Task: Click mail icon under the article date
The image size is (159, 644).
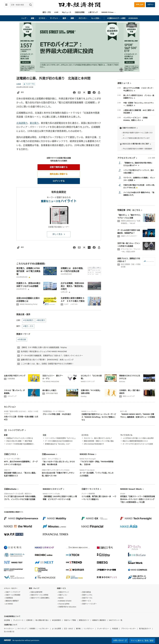Action: pos(79,92)
